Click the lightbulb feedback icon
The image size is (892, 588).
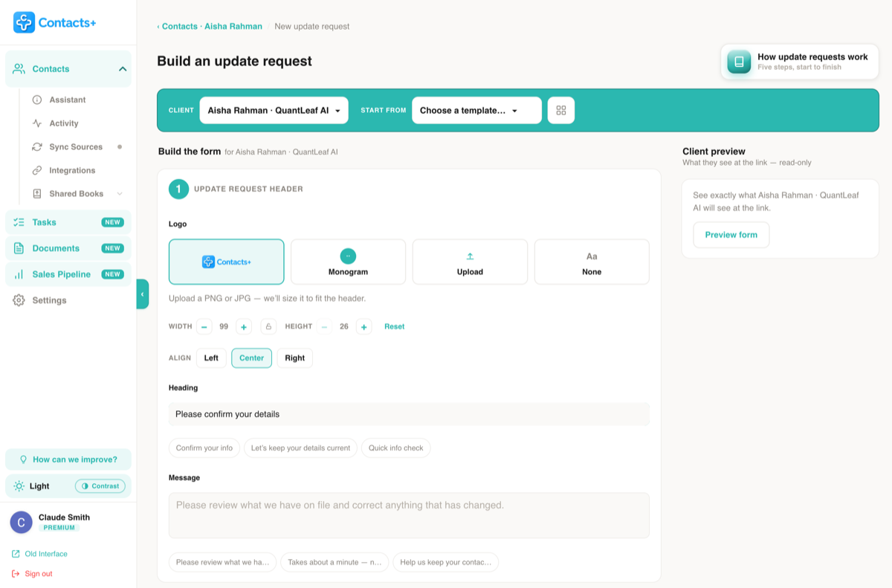23,459
